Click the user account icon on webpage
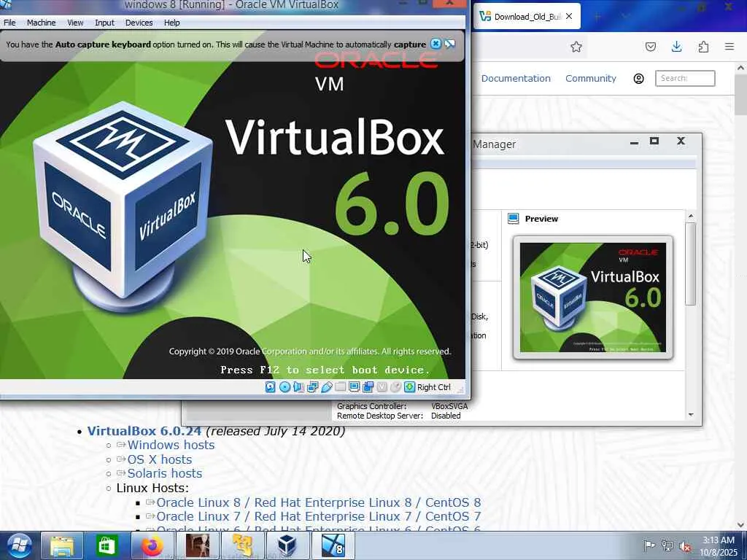 pos(638,79)
